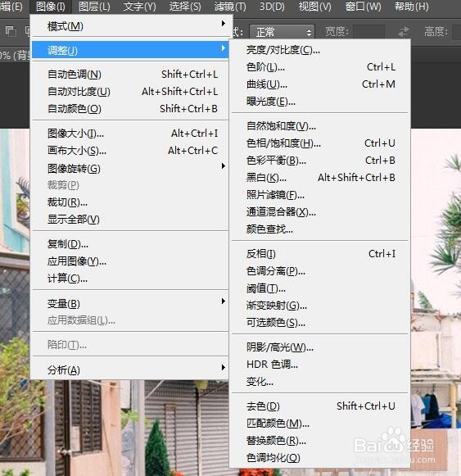This screenshot has height=476, width=461.
Task: Expand the 变量(B) submenu
Action: (x=130, y=303)
